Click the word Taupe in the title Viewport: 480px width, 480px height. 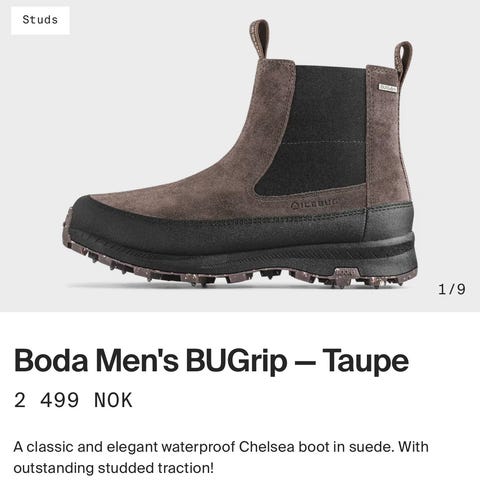click(366, 361)
